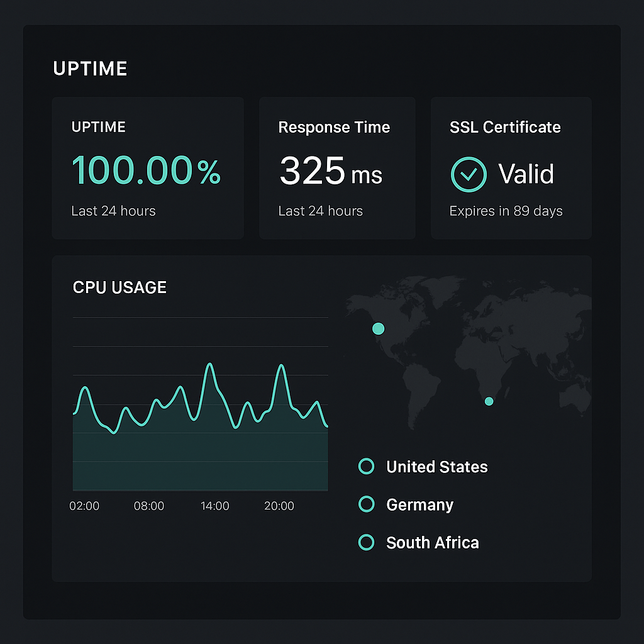
Task: Click the Response Time card title
Action: (334, 127)
